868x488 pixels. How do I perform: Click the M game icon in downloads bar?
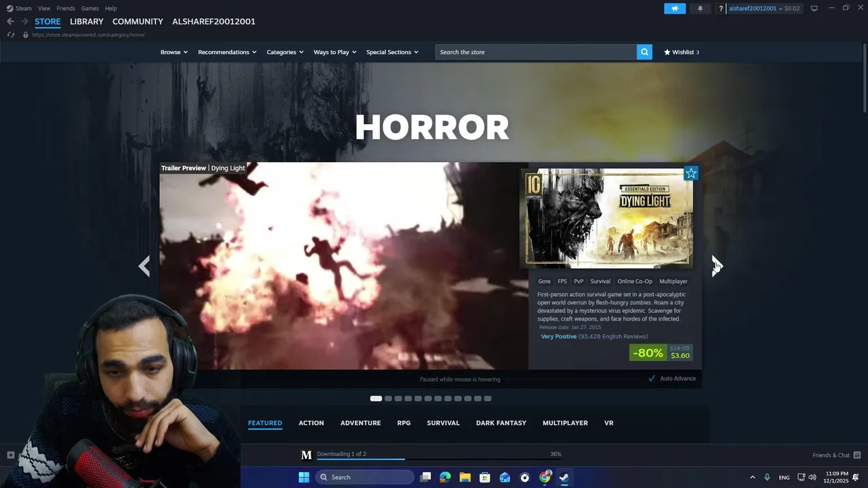pyautogui.click(x=307, y=455)
